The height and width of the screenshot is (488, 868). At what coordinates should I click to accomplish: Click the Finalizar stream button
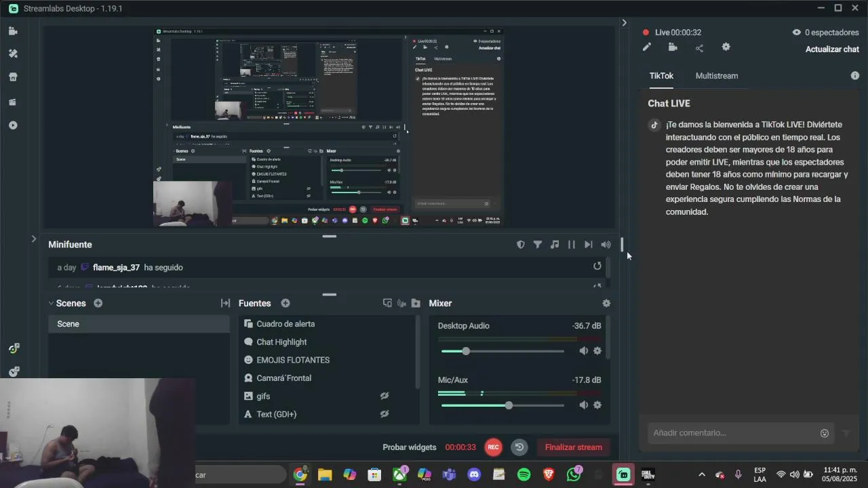(x=574, y=447)
